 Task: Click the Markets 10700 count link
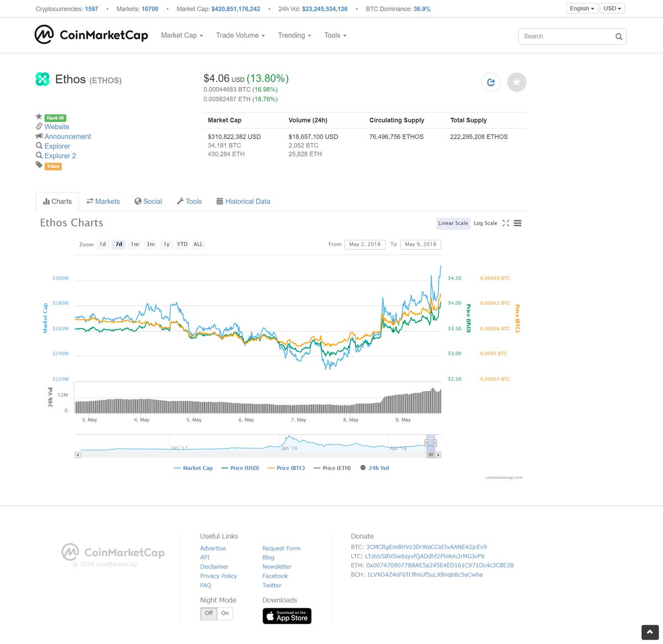[x=150, y=9]
